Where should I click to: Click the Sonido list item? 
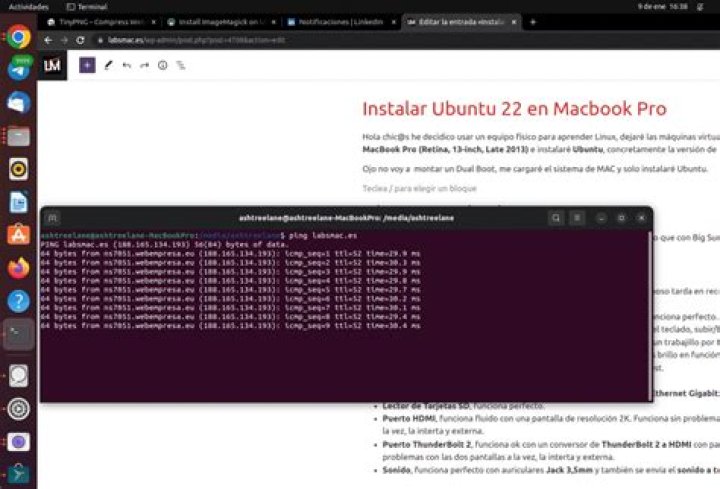pyautogui.click(x=551, y=470)
